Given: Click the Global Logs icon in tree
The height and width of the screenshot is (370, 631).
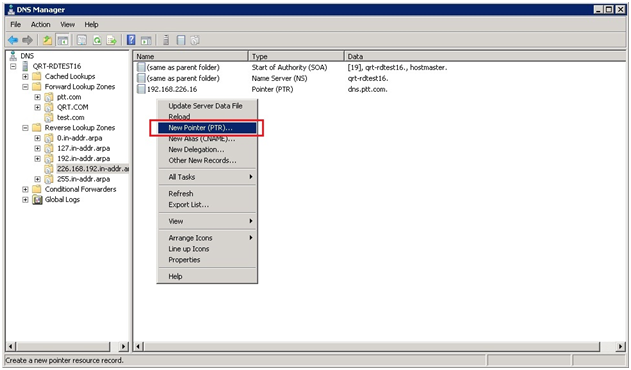Looking at the screenshot, I should tap(37, 199).
